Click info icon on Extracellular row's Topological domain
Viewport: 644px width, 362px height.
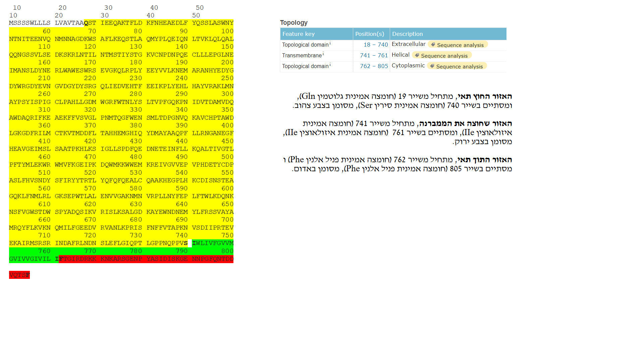[x=330, y=43]
